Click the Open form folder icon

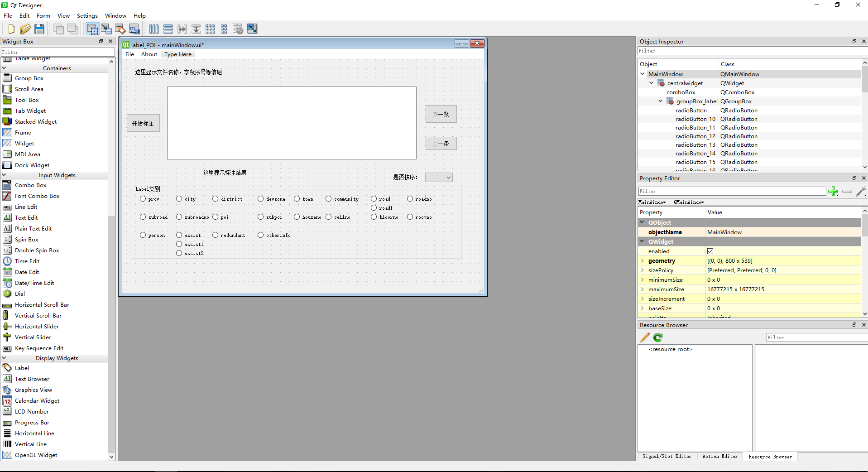(x=25, y=29)
